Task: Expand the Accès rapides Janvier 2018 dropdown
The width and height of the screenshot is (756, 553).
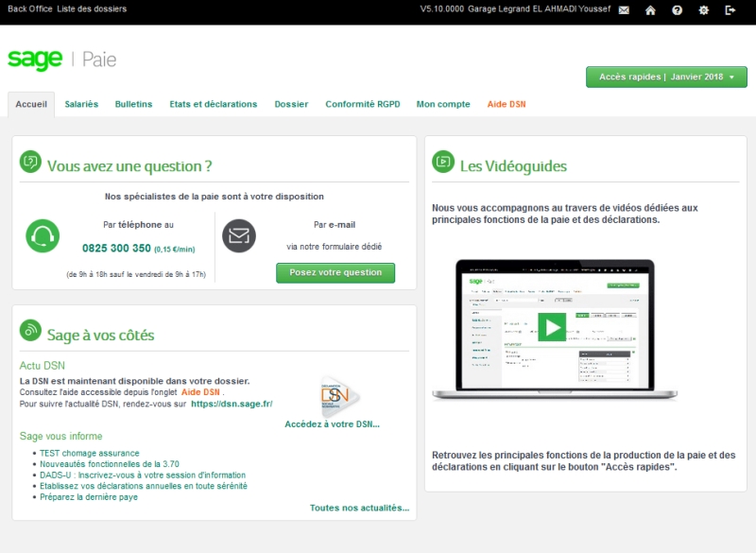Action: [666, 77]
